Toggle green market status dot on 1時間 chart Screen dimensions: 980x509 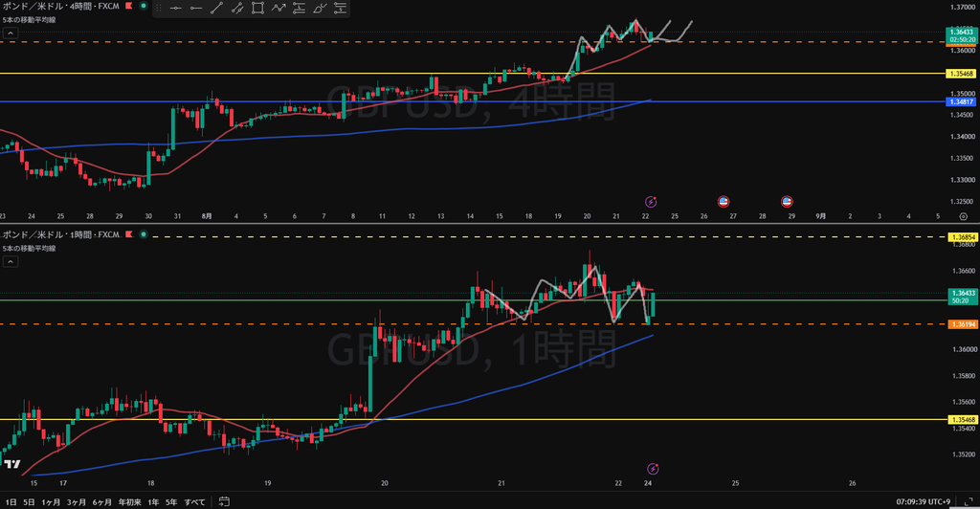(x=144, y=234)
